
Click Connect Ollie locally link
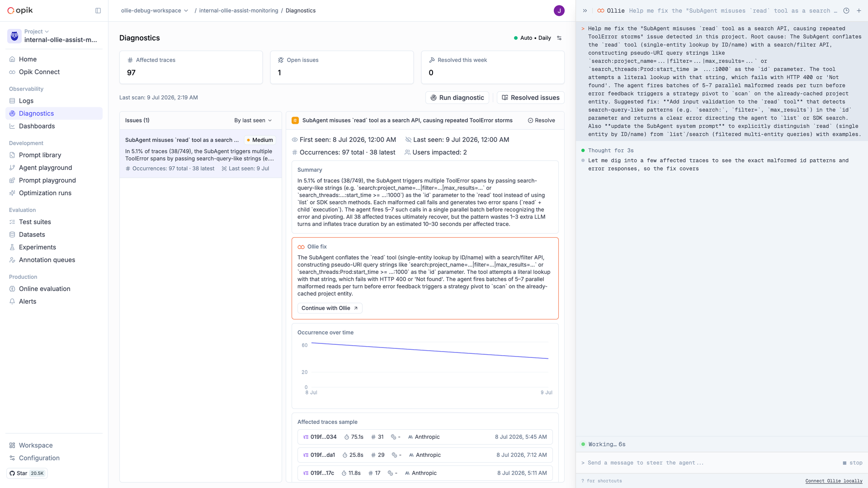[x=834, y=481]
